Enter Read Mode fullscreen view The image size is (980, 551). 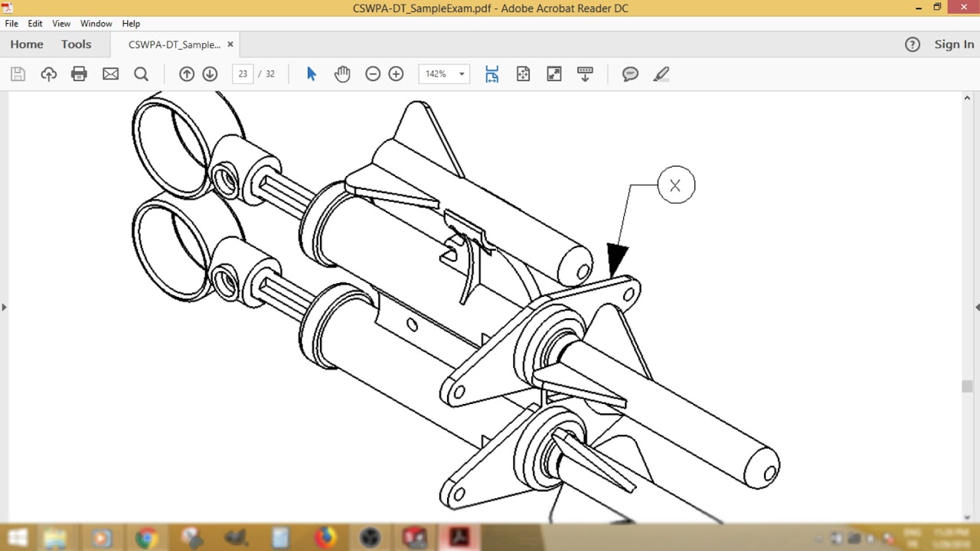point(554,73)
